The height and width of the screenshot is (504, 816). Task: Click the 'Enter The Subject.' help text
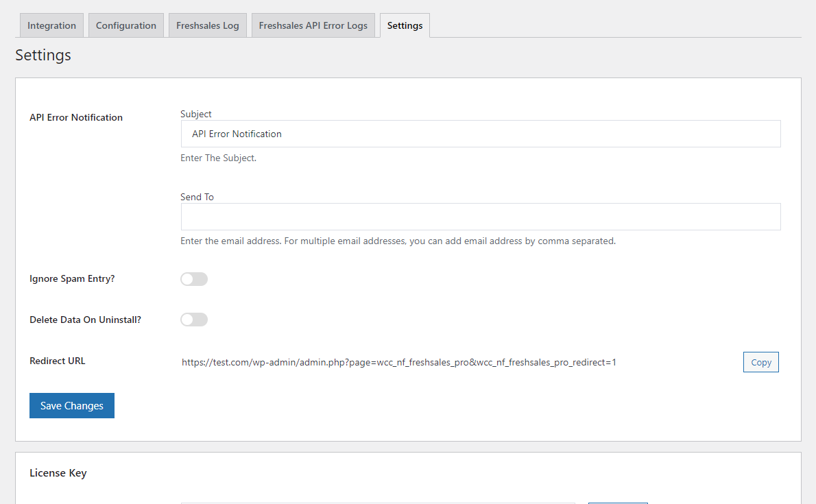[219, 158]
